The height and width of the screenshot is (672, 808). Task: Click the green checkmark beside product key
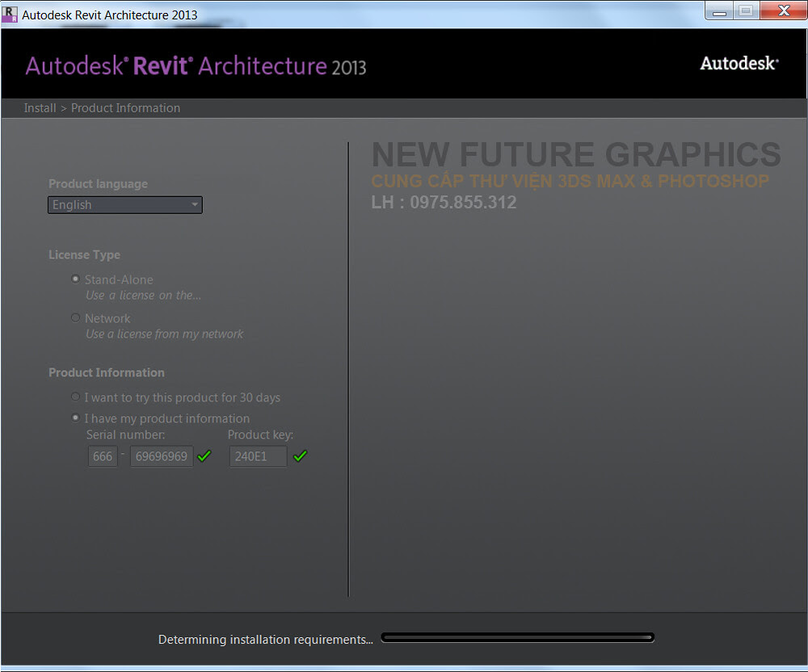pyautogui.click(x=301, y=456)
